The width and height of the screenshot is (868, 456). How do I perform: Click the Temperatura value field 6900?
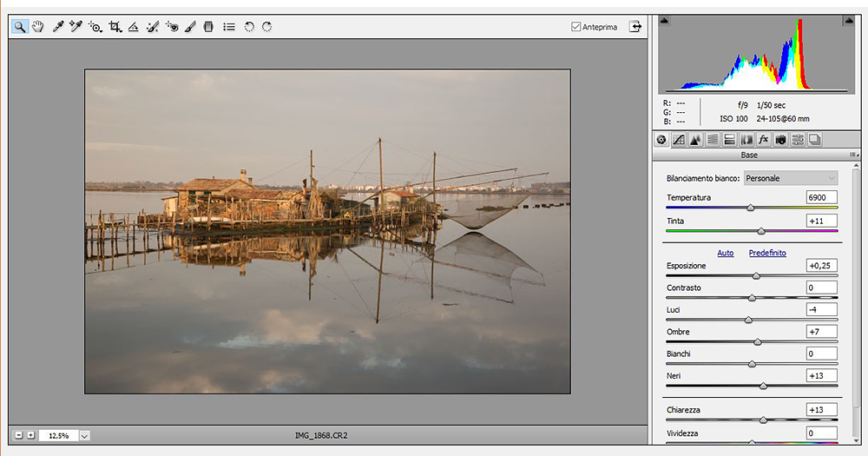point(821,197)
